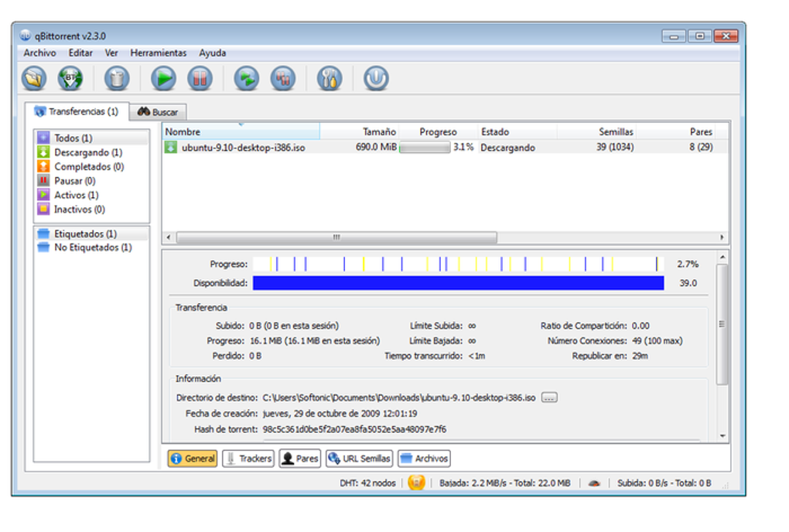Select the Activos (1) filter
Viewport: 789px width, 532px height.
coord(91,195)
